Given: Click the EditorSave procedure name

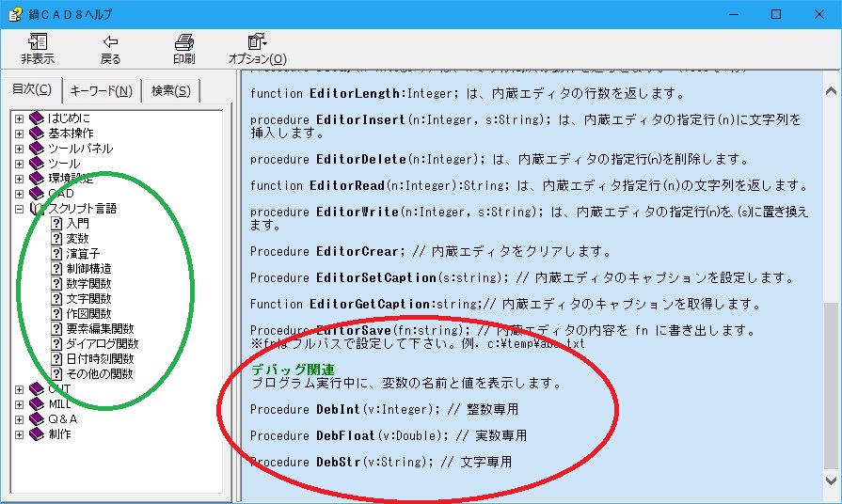Looking at the screenshot, I should point(354,330).
